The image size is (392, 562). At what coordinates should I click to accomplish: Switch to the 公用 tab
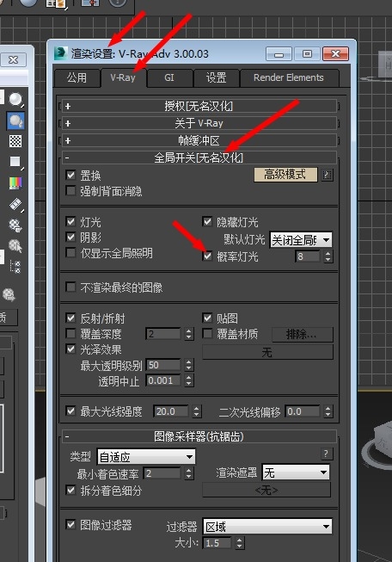click(77, 77)
